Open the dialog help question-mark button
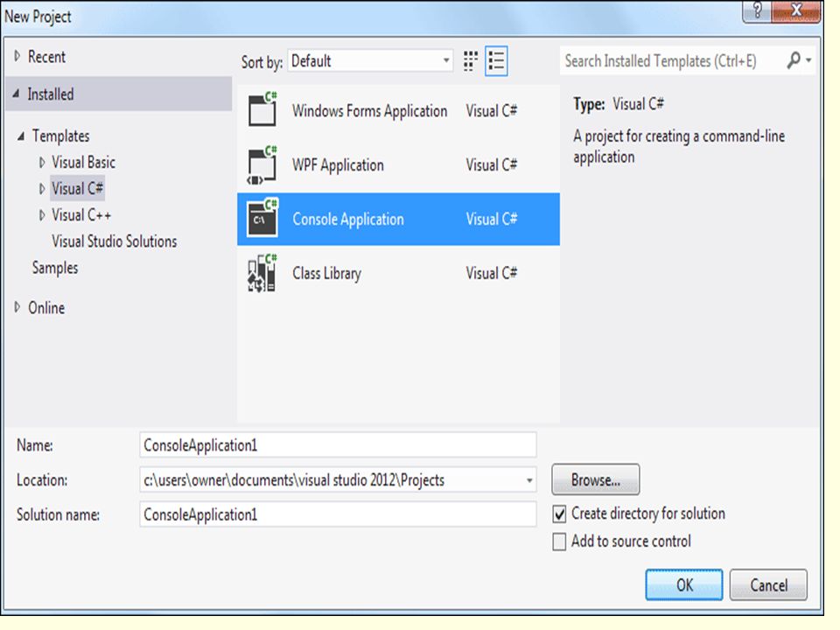Image resolution: width=840 pixels, height=630 pixels. point(757,10)
